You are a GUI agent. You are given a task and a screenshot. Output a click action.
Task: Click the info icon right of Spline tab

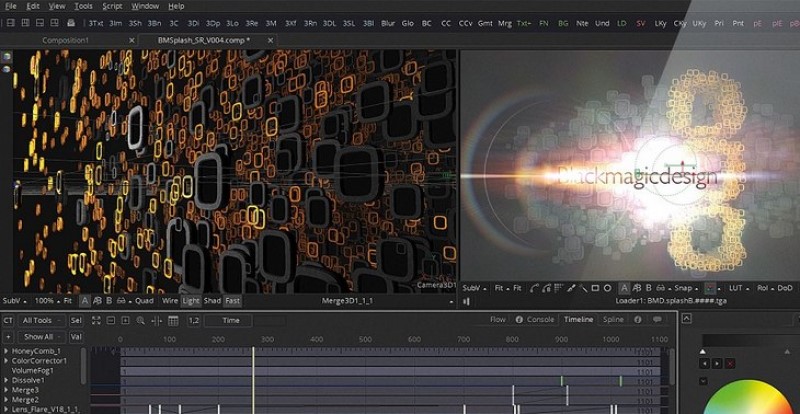click(637, 320)
